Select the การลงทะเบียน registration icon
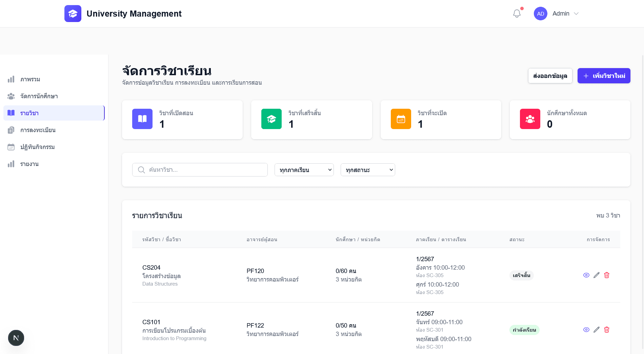 click(x=11, y=130)
